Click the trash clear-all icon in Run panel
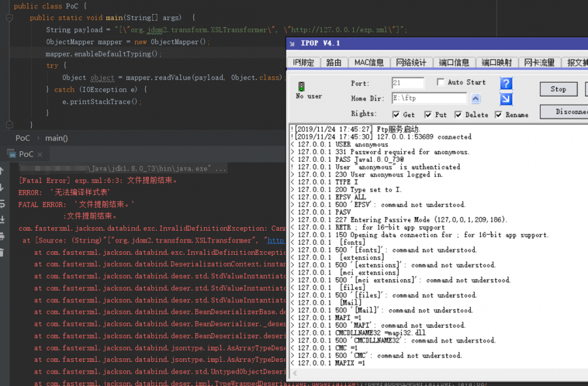This screenshot has height=386, width=588. point(2,252)
